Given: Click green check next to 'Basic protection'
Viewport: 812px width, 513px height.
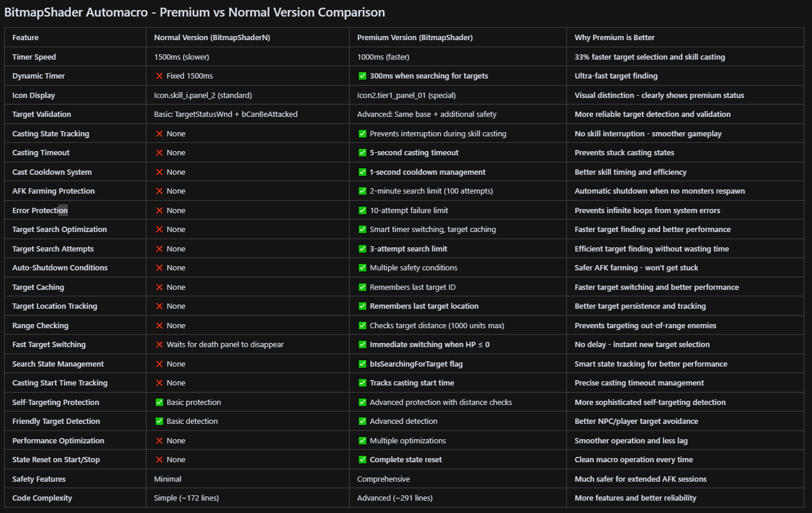Looking at the screenshot, I should coord(159,403).
